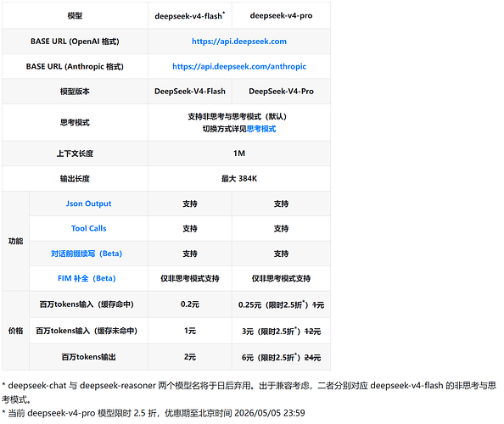Click the 百万tokens输入 (缓存未命中) label
Viewport: 504px width, 424px height.
87,331
